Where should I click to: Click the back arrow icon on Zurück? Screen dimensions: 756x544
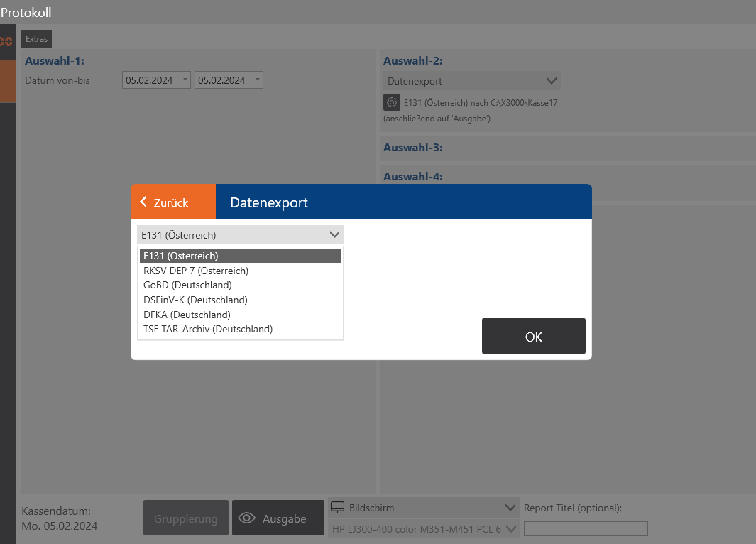pos(143,202)
